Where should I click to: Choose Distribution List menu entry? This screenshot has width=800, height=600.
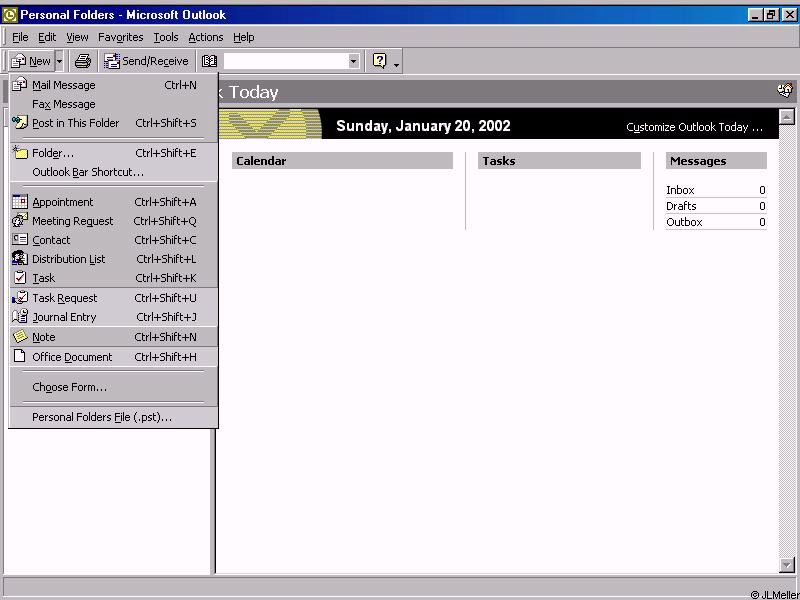click(x=68, y=259)
